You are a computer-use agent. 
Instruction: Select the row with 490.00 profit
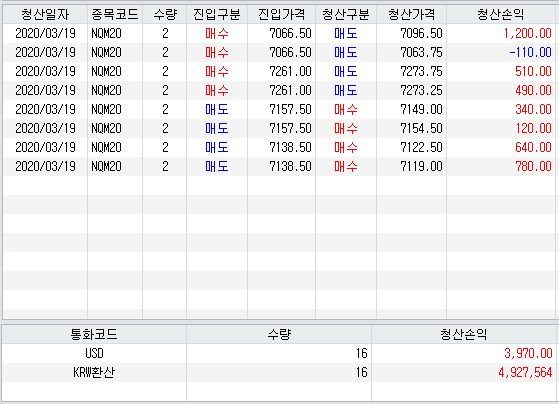279,91
